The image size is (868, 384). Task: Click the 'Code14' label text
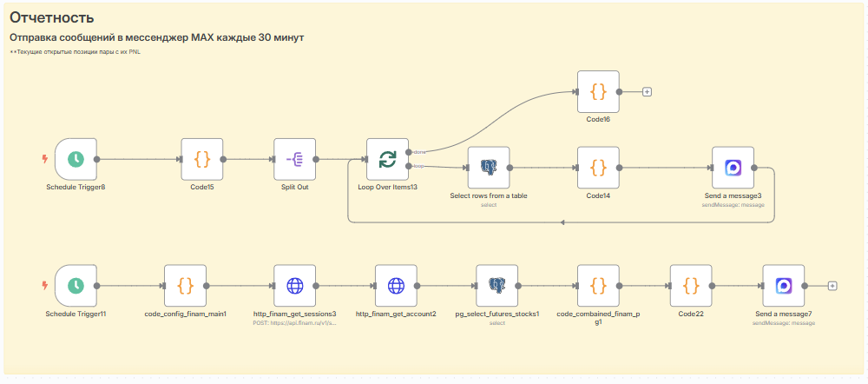(598, 195)
